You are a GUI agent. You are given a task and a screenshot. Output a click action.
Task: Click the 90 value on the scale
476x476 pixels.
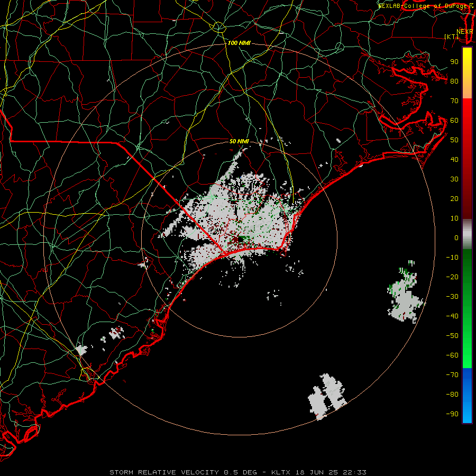(454, 62)
